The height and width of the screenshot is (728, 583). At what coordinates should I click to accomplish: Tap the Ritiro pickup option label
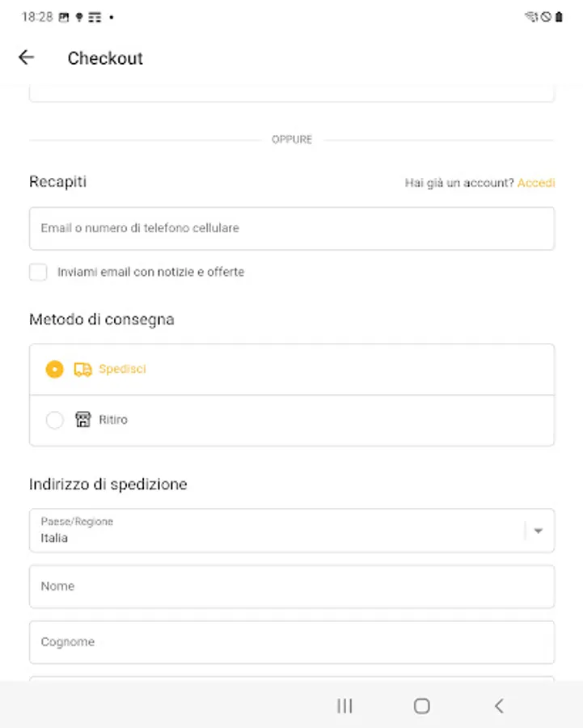coord(113,420)
